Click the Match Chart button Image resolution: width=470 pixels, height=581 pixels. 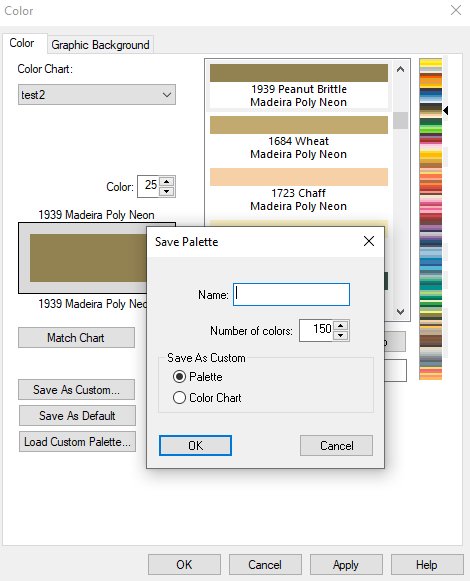point(76,338)
